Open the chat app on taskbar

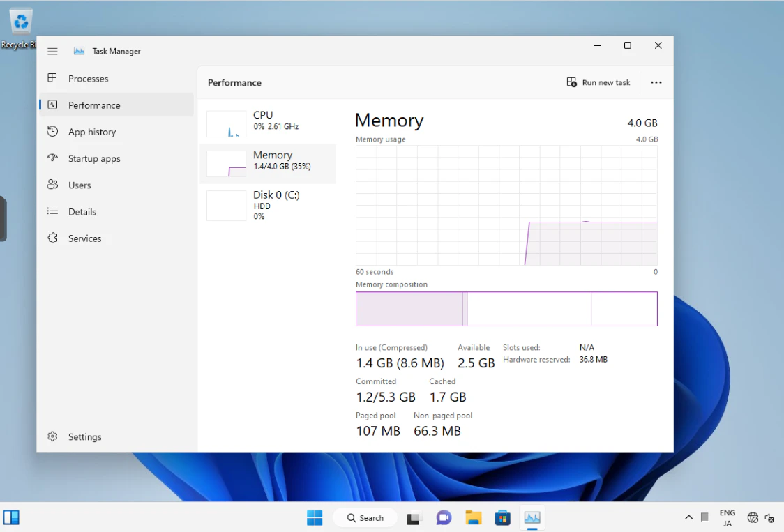444,518
